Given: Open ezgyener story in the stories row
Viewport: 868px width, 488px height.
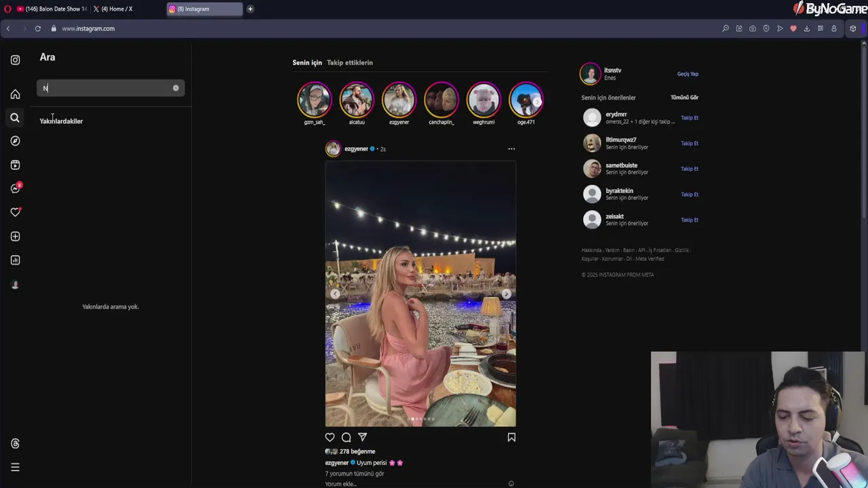Looking at the screenshot, I should (399, 100).
